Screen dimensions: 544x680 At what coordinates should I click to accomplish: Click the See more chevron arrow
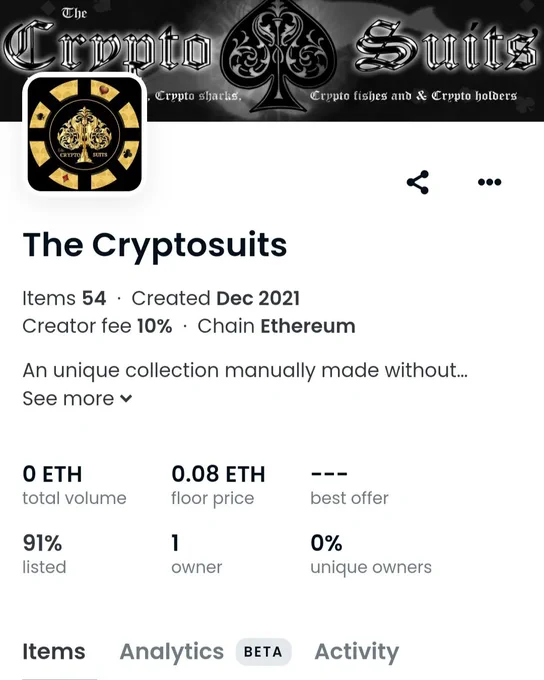pyautogui.click(x=126, y=399)
